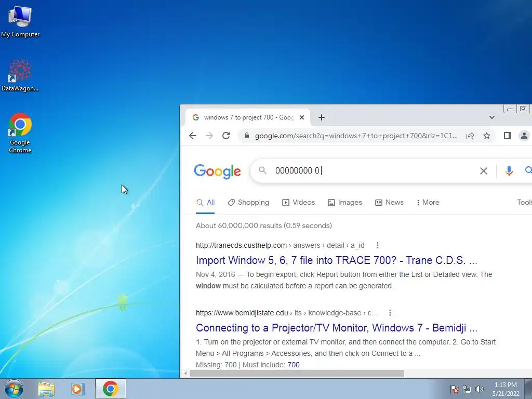
Task: Click 'Must include: 700' link
Action: [294, 365]
